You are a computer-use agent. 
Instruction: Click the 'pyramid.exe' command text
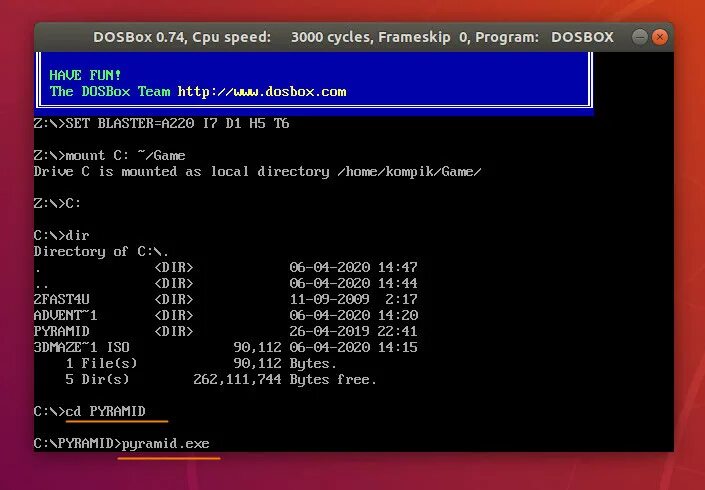pyautogui.click(x=165, y=444)
